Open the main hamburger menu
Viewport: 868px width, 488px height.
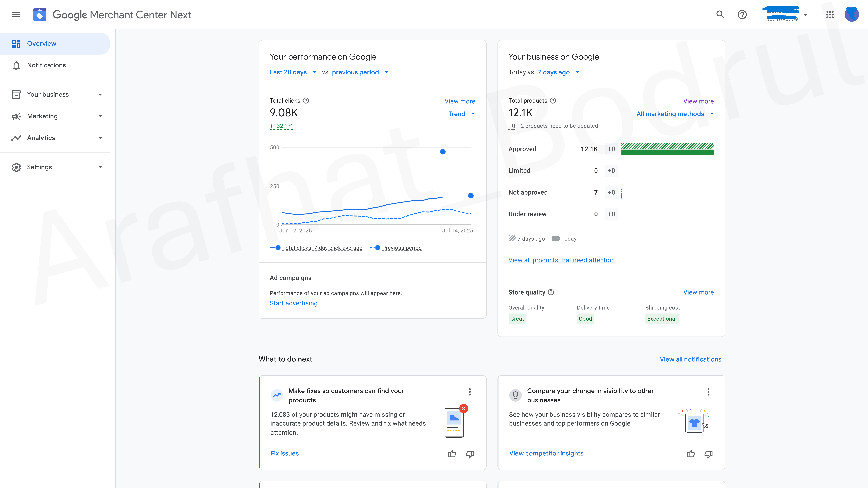[16, 14]
